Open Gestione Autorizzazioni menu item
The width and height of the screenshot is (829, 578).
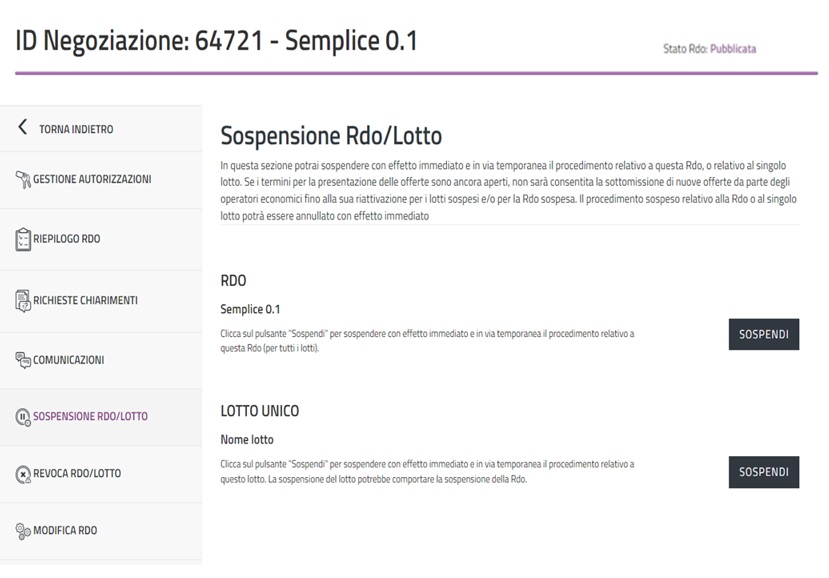(x=92, y=180)
